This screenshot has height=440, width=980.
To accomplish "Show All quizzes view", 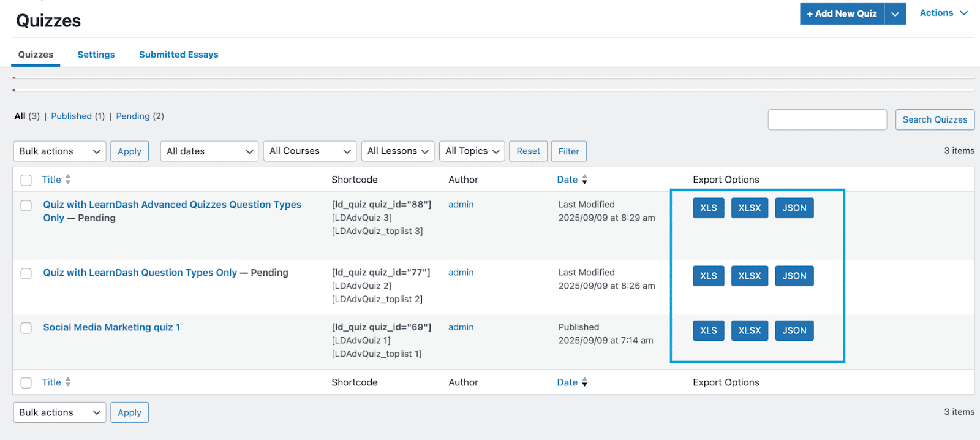I will [20, 116].
